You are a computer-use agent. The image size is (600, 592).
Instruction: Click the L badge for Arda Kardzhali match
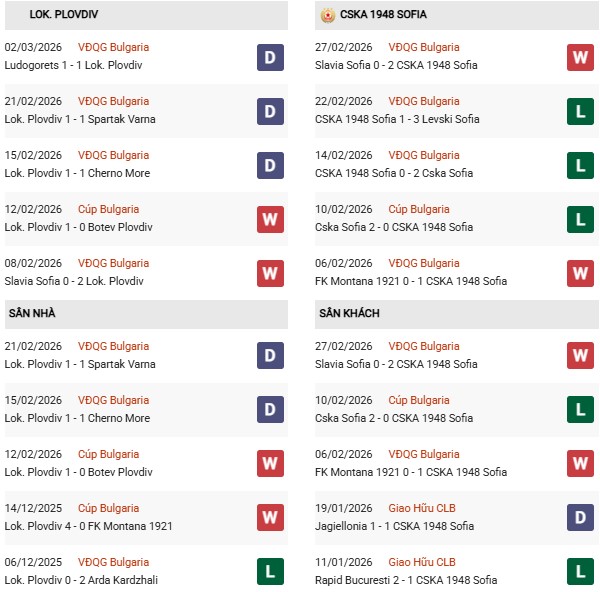tap(270, 572)
